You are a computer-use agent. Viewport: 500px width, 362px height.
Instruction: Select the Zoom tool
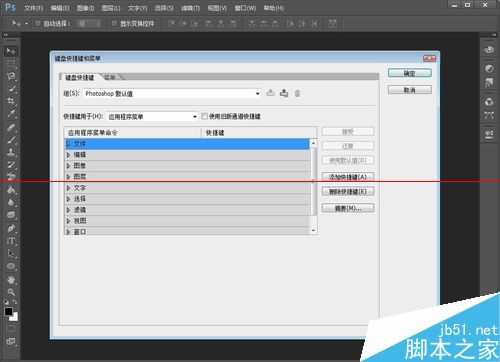[11, 292]
